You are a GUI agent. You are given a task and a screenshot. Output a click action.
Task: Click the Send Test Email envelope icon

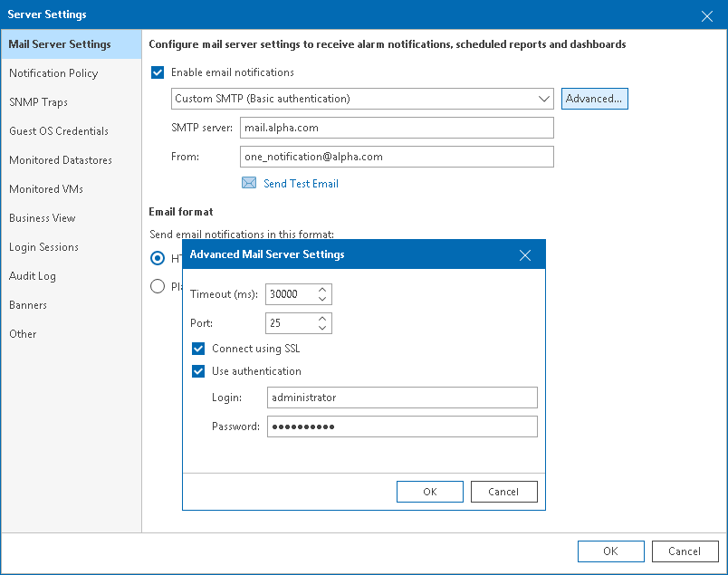(248, 183)
